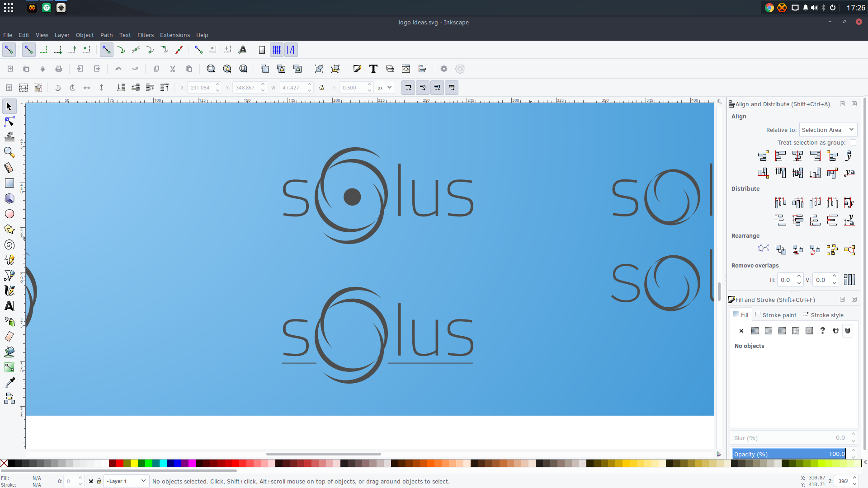Click the Blur percent slider
868x488 pixels.
coord(789,438)
